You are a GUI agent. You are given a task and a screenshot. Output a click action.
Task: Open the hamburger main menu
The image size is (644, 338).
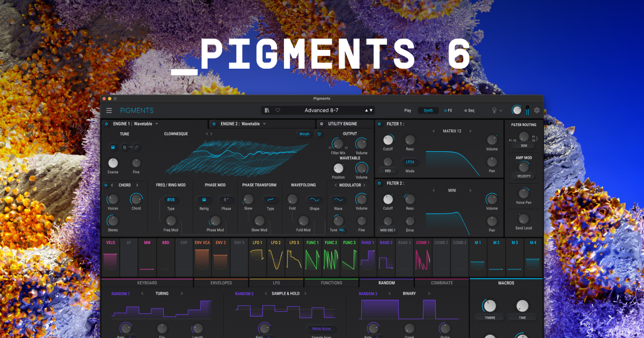point(109,111)
